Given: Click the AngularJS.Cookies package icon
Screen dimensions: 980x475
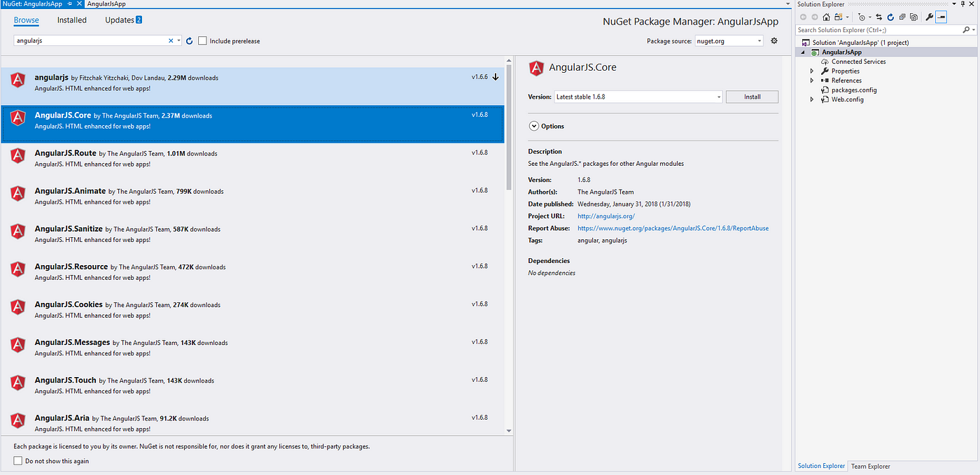Looking at the screenshot, I should pos(18,307).
